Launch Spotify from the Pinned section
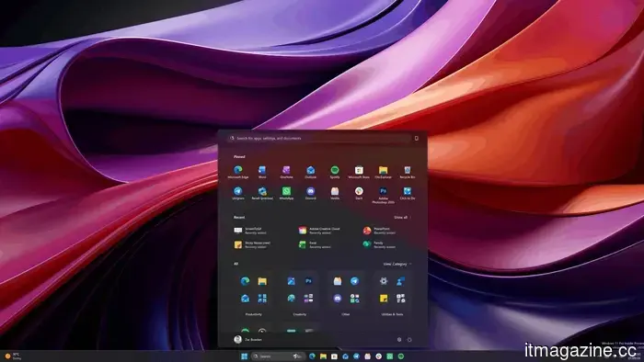This screenshot has height=362, width=644. [335, 172]
